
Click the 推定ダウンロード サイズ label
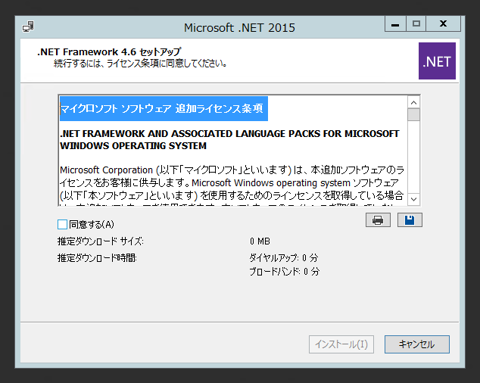pos(100,241)
